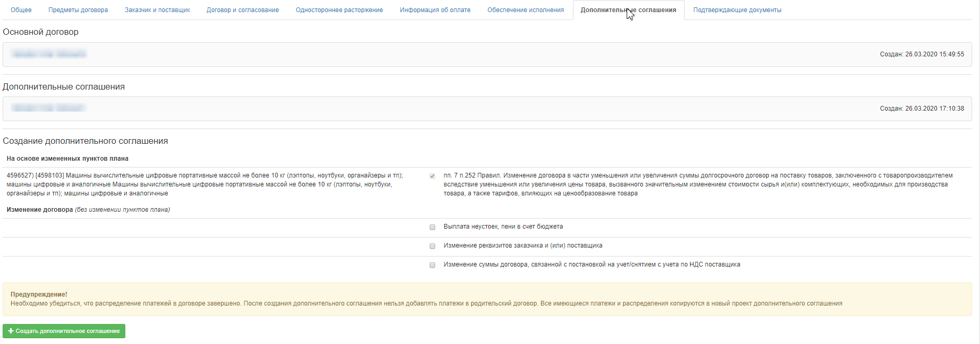The height and width of the screenshot is (344, 980).
Task: Tick the НДС-related Изменение суммы договора checkbox
Action: (432, 265)
